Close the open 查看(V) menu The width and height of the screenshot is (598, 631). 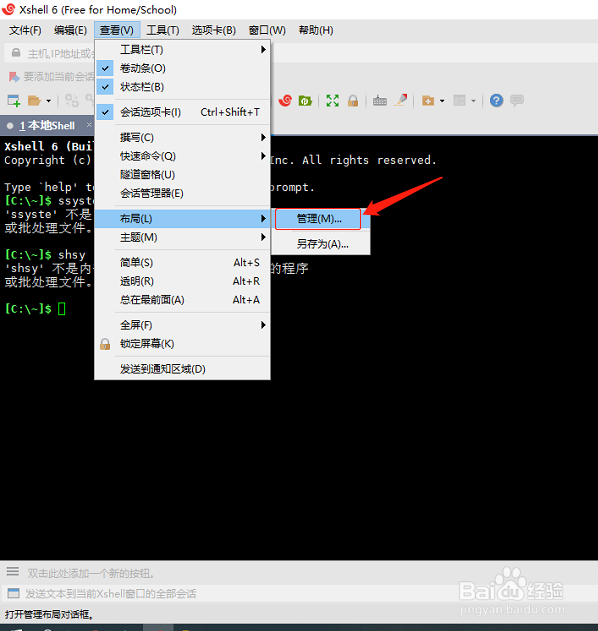click(117, 30)
